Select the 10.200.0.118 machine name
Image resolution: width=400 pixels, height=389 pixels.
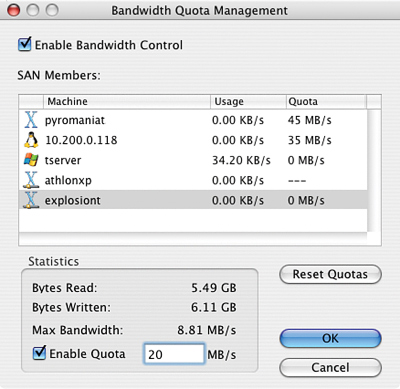pyautogui.click(x=81, y=140)
